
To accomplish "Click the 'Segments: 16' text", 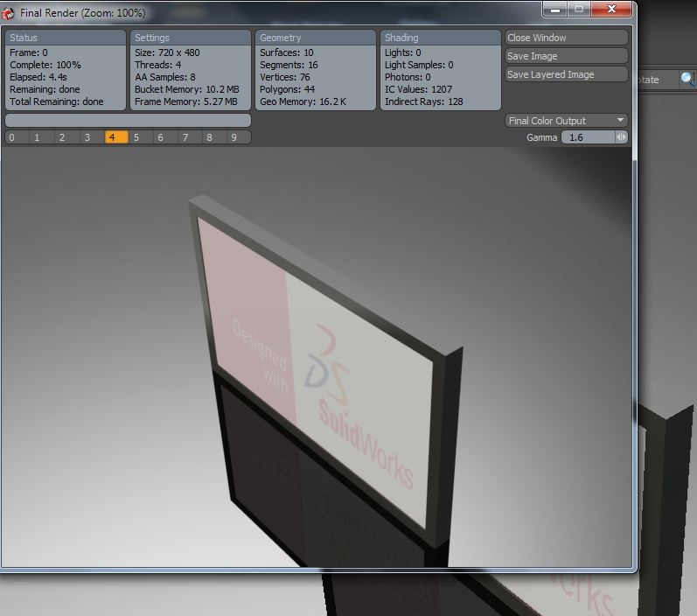I will (289, 65).
